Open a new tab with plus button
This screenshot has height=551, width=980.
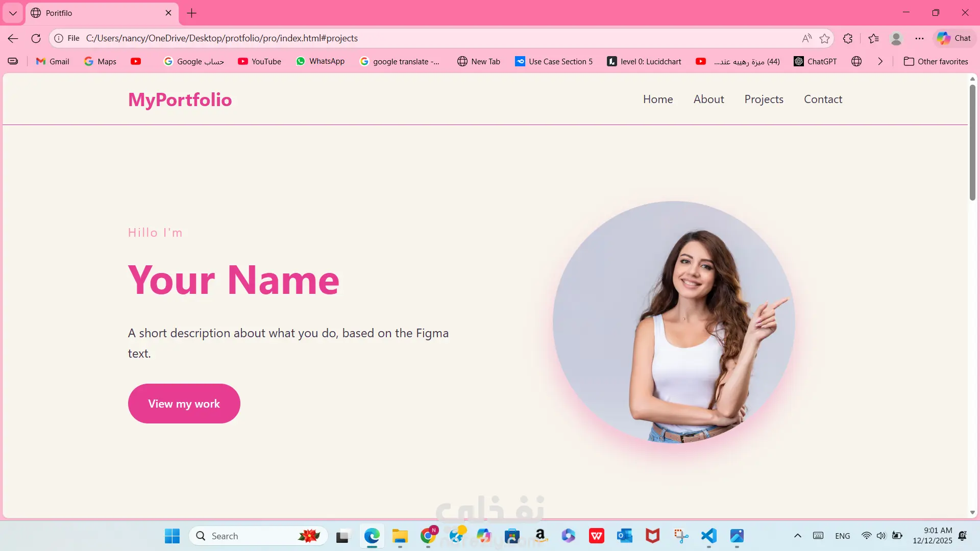pyautogui.click(x=191, y=13)
